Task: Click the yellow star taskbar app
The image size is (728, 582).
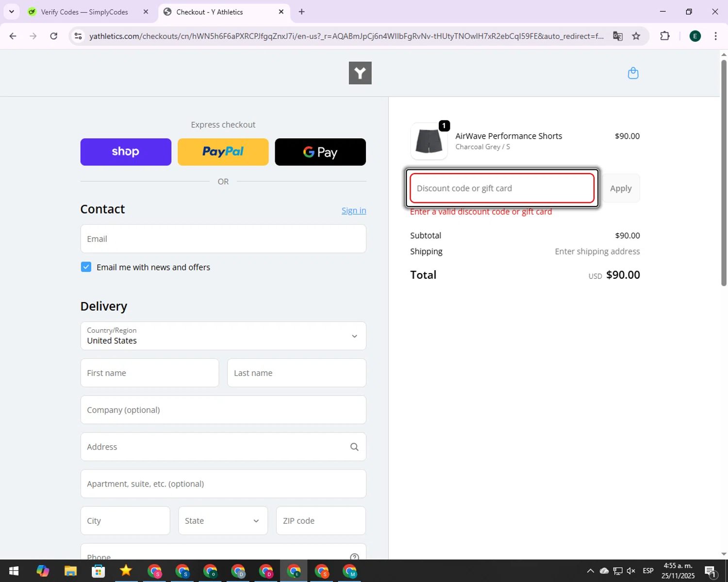Action: tap(126, 571)
